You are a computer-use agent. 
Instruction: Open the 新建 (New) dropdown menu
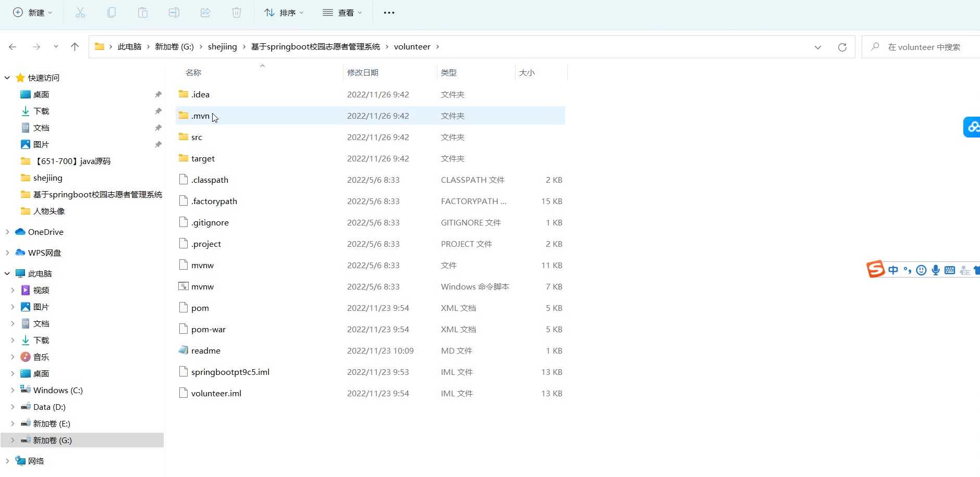pyautogui.click(x=32, y=12)
